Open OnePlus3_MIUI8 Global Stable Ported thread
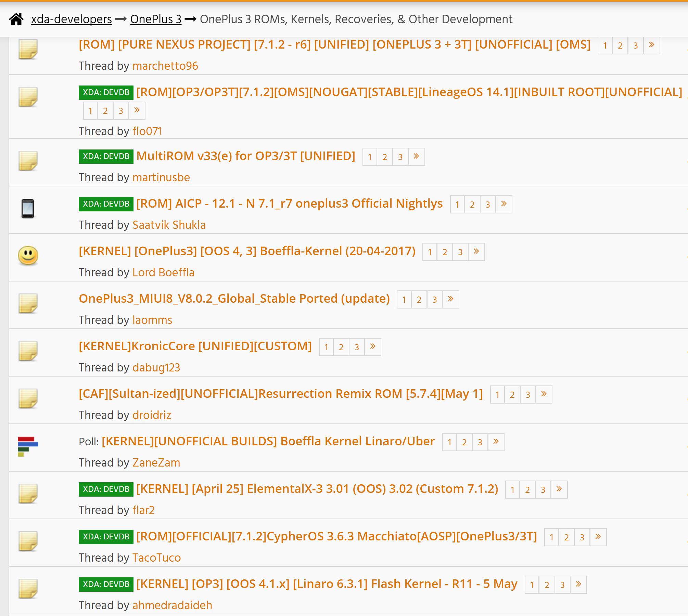This screenshot has width=688, height=616. [x=234, y=299]
